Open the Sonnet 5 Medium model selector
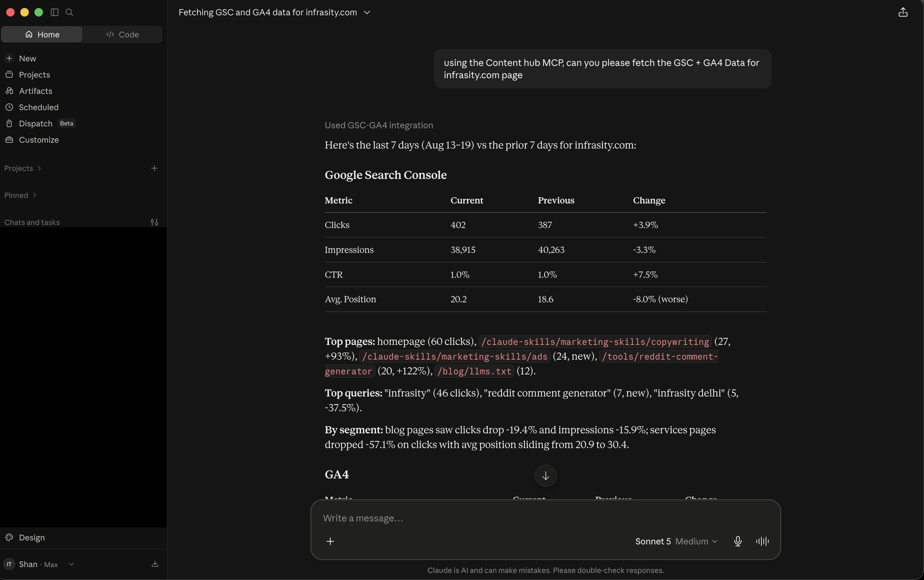 [x=676, y=541]
